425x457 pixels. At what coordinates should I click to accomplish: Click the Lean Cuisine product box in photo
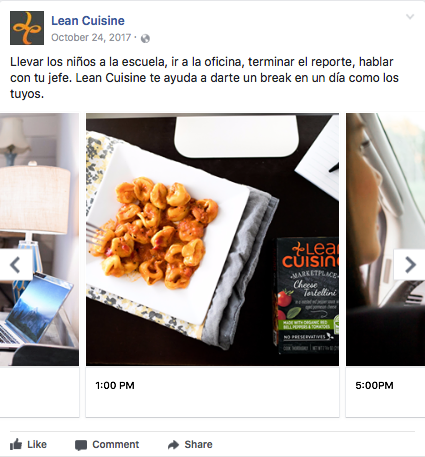307,295
